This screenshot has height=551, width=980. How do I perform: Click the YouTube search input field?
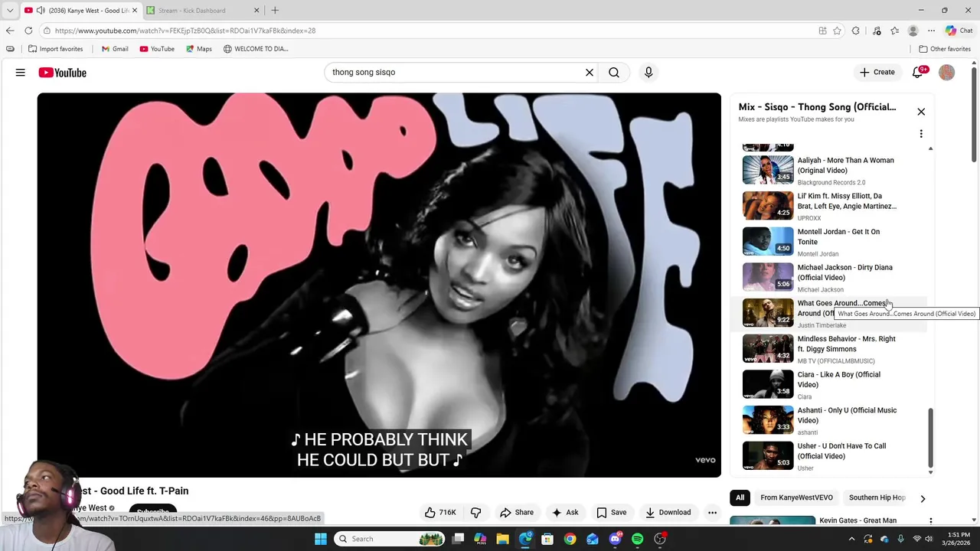pos(456,73)
